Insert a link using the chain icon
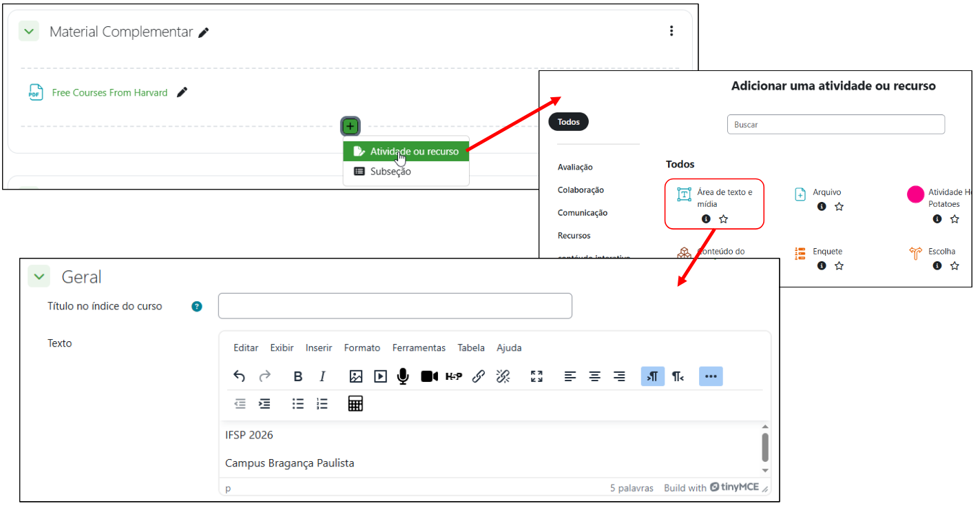Viewport: 980px width, 508px height. [479, 376]
